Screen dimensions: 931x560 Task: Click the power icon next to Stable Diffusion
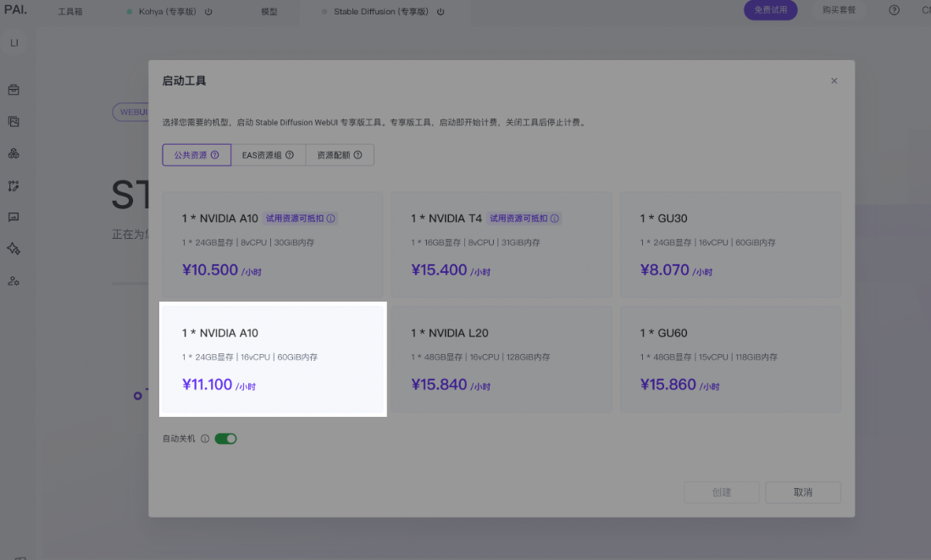coord(441,11)
